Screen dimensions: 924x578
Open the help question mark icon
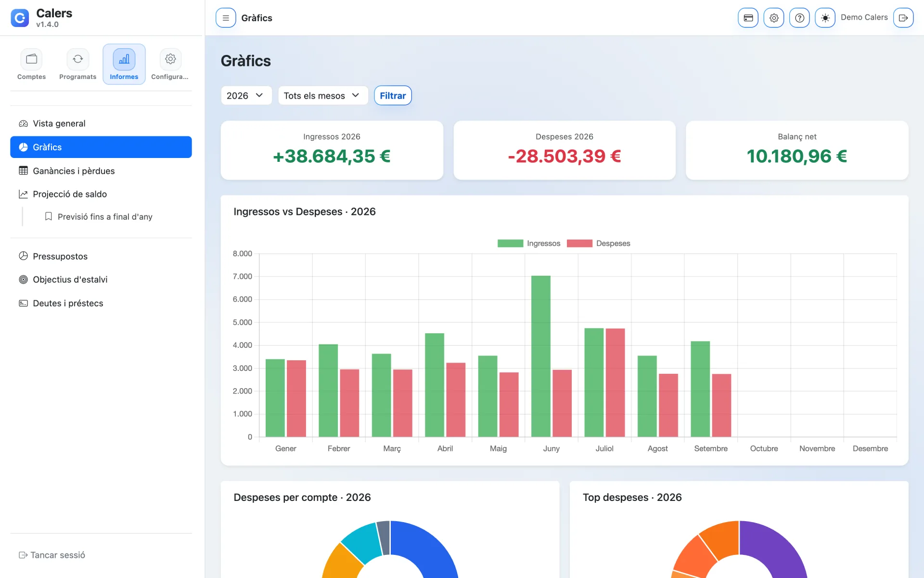pos(799,18)
